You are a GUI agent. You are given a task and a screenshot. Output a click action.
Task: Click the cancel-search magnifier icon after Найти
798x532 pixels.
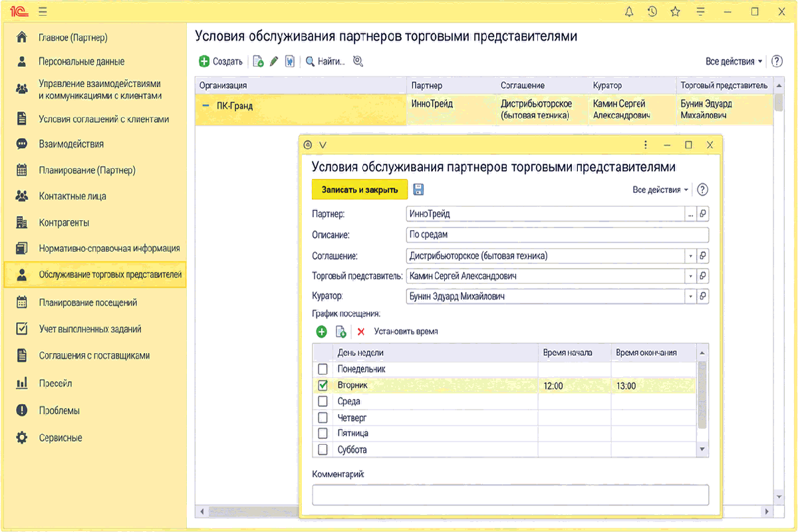tap(358, 61)
